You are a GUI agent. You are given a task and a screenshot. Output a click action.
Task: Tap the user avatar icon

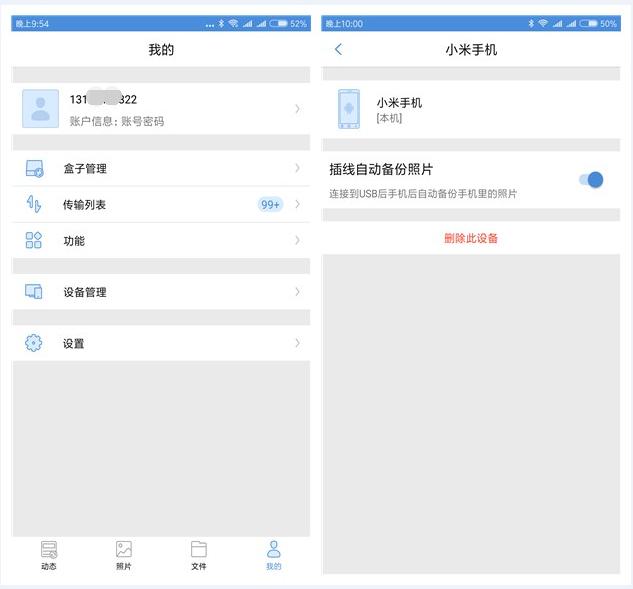point(40,109)
